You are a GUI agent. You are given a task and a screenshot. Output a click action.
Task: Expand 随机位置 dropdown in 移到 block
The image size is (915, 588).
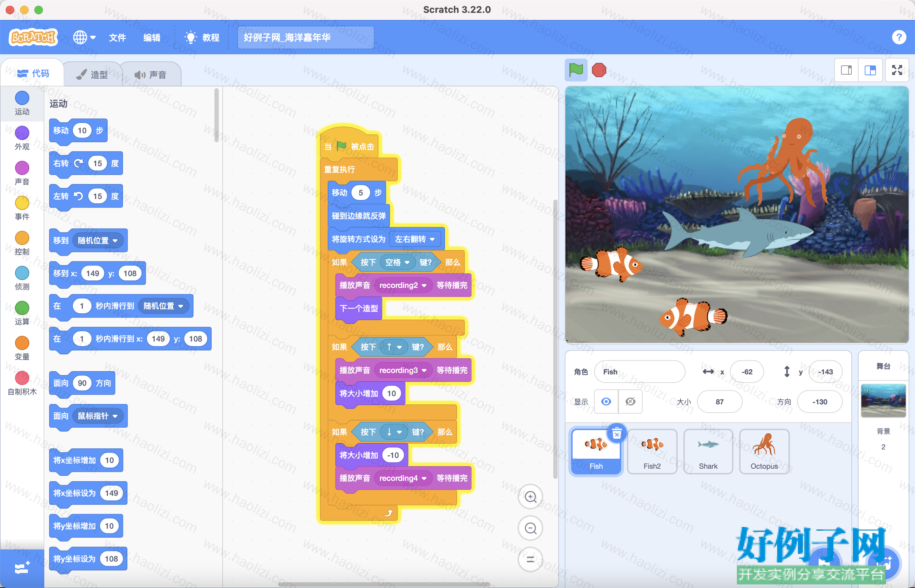pos(98,240)
